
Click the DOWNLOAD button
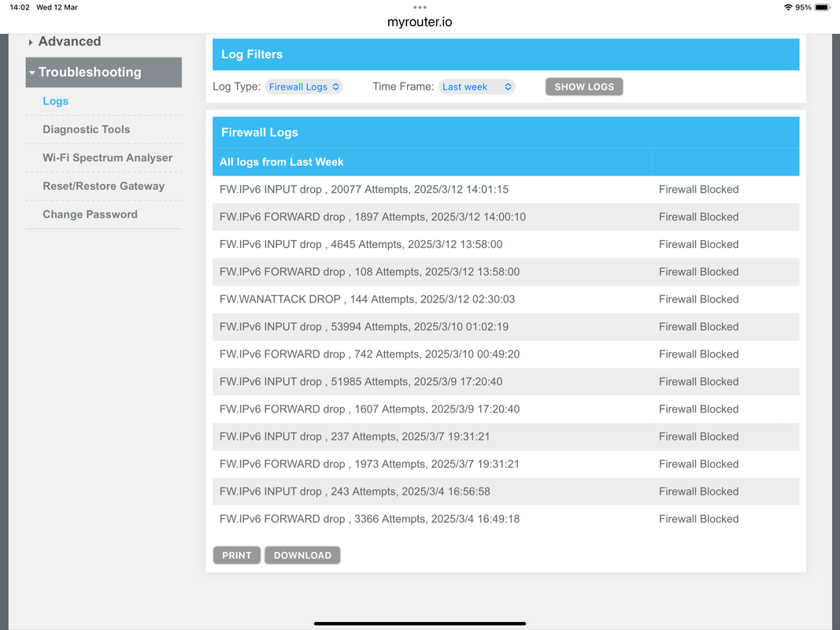tap(302, 555)
